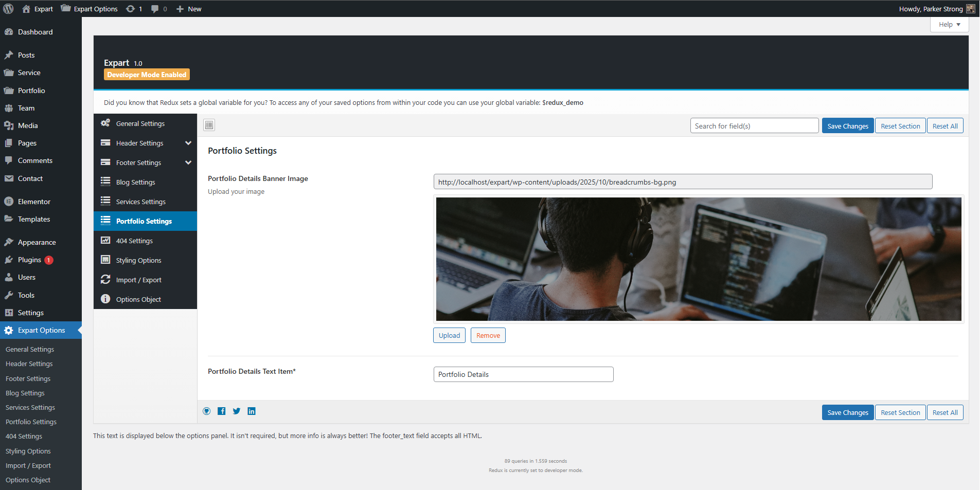The height and width of the screenshot is (490, 980).
Task: Open 404 Settings in options panel
Action: coord(134,241)
